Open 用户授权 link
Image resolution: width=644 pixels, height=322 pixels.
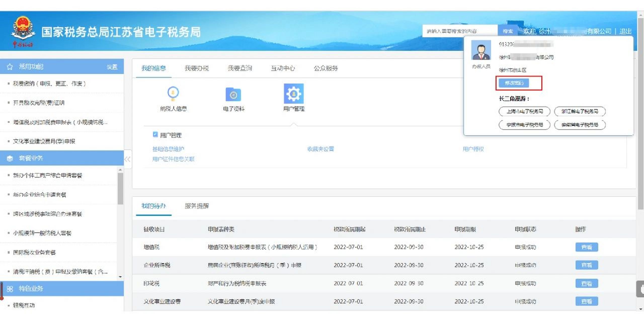pyautogui.click(x=473, y=149)
